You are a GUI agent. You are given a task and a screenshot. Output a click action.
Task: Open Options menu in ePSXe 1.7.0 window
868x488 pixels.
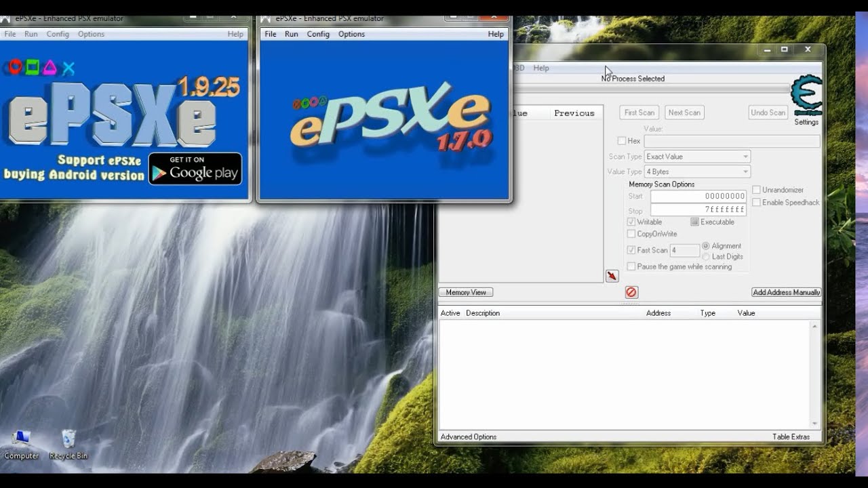pyautogui.click(x=351, y=34)
